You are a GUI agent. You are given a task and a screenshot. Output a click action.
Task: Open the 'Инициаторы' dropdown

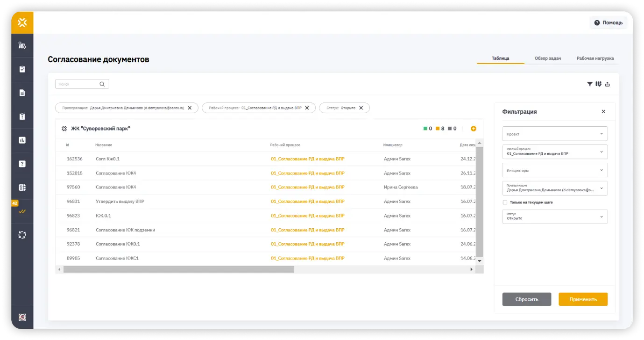tap(555, 170)
